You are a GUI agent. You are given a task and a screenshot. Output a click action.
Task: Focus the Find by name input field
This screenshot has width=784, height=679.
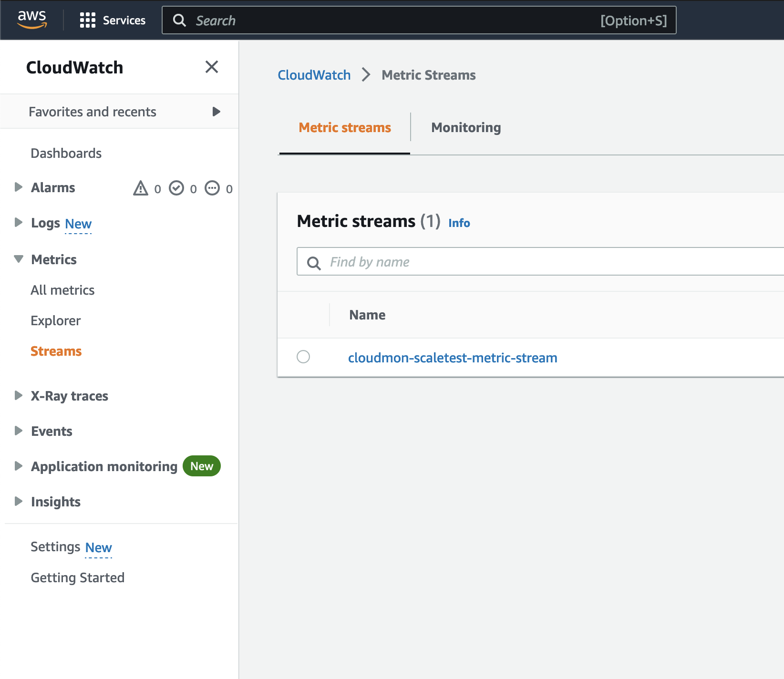540,261
